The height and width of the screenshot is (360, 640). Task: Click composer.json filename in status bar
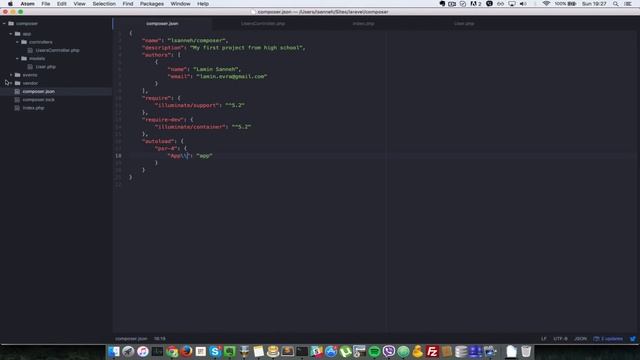click(x=131, y=339)
